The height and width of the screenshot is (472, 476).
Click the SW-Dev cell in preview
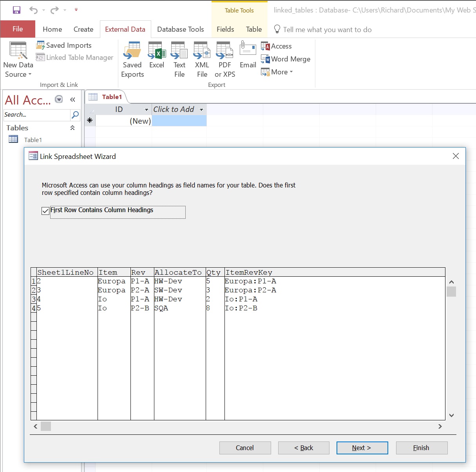(x=168, y=290)
